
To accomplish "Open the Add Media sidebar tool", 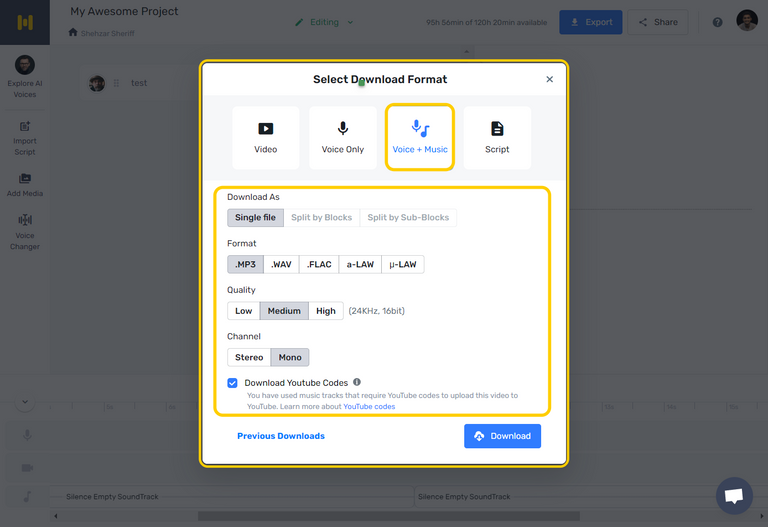I will tap(24, 185).
